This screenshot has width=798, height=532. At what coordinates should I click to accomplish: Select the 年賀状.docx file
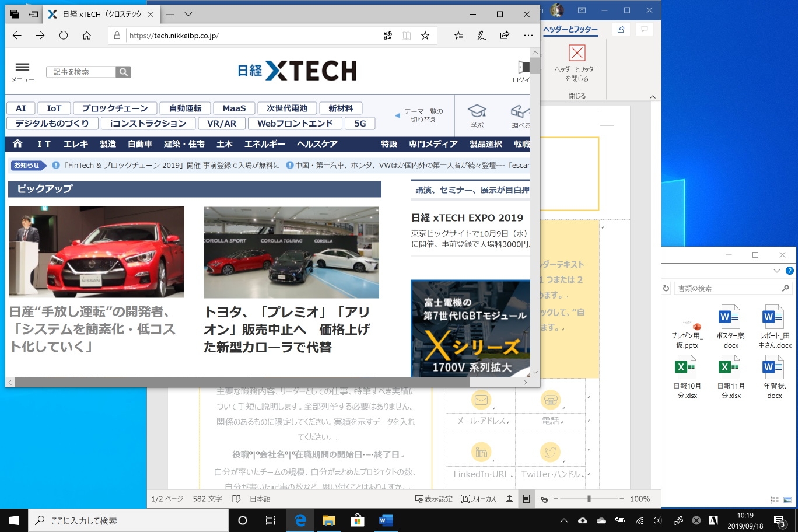pos(774,378)
